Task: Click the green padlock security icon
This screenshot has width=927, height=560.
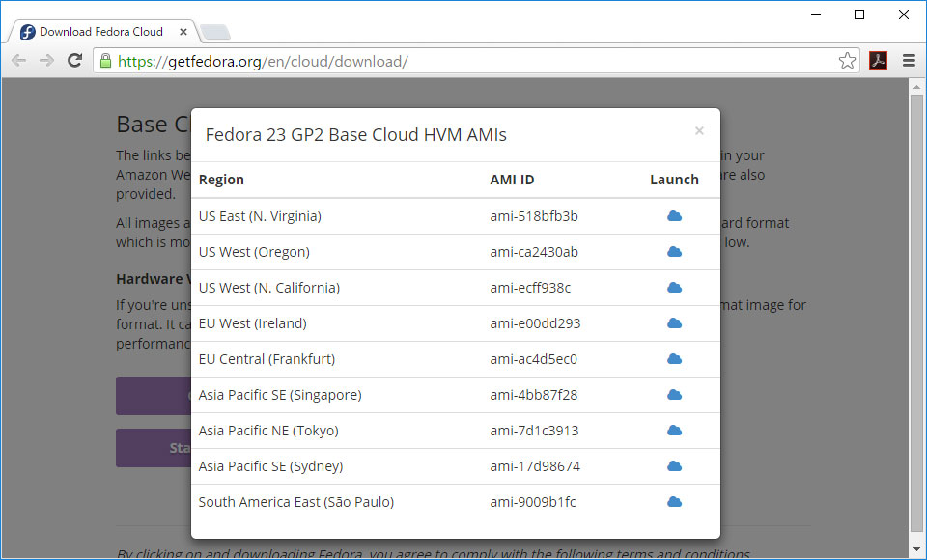Action: (105, 60)
